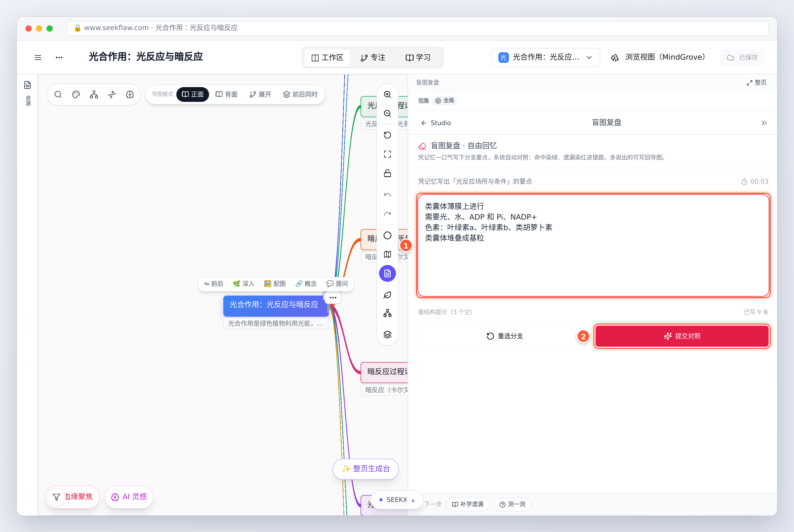The height and width of the screenshot is (532, 794).
Task: Expand panel to 整页 view
Action: pos(756,83)
